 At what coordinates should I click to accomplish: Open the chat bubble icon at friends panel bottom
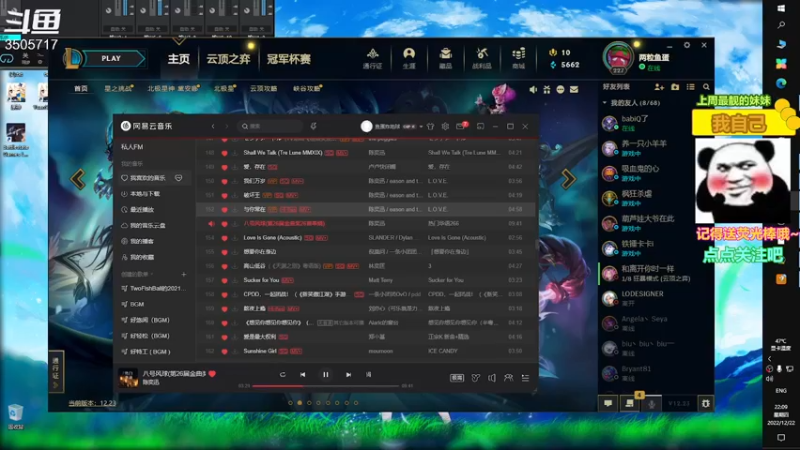608,403
